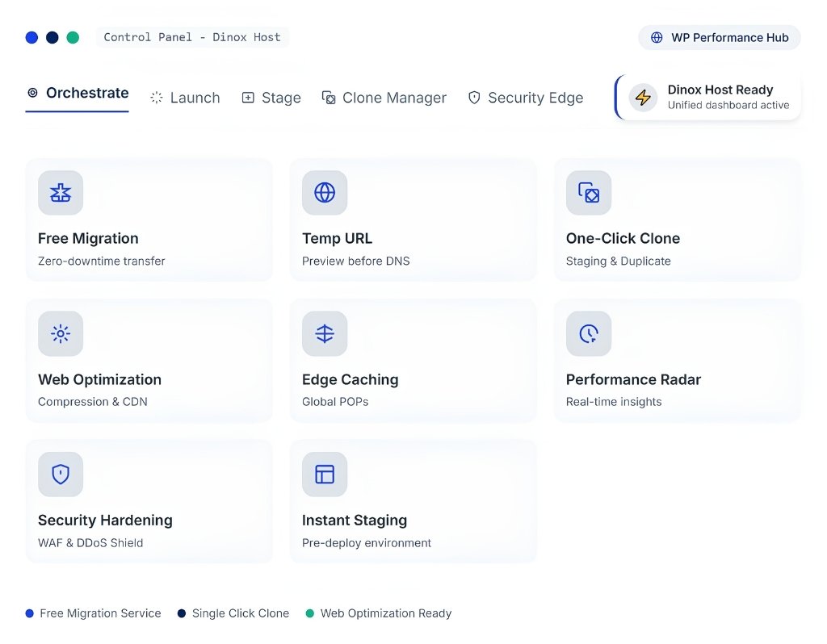The height and width of the screenshot is (644, 827).
Task: Click the Dinox Host Ready status card
Action: coord(707,98)
